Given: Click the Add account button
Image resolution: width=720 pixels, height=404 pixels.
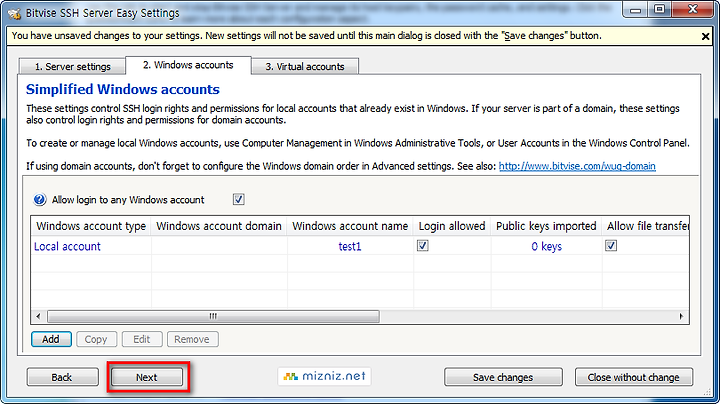Looking at the screenshot, I should point(51,339).
